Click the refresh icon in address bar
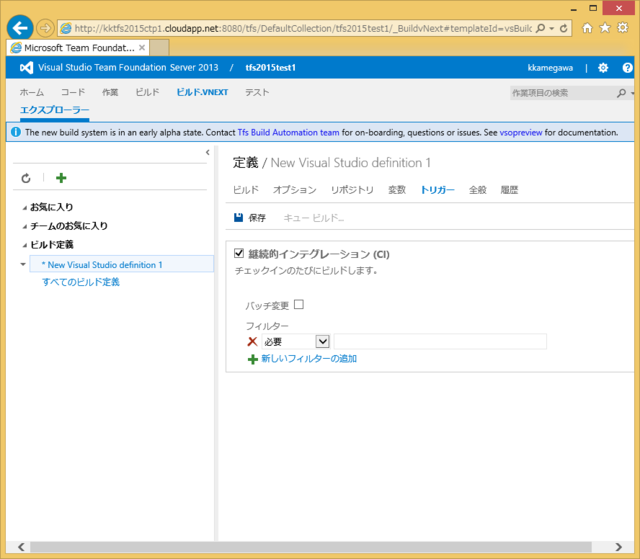The height and width of the screenshot is (559, 640). point(564,28)
